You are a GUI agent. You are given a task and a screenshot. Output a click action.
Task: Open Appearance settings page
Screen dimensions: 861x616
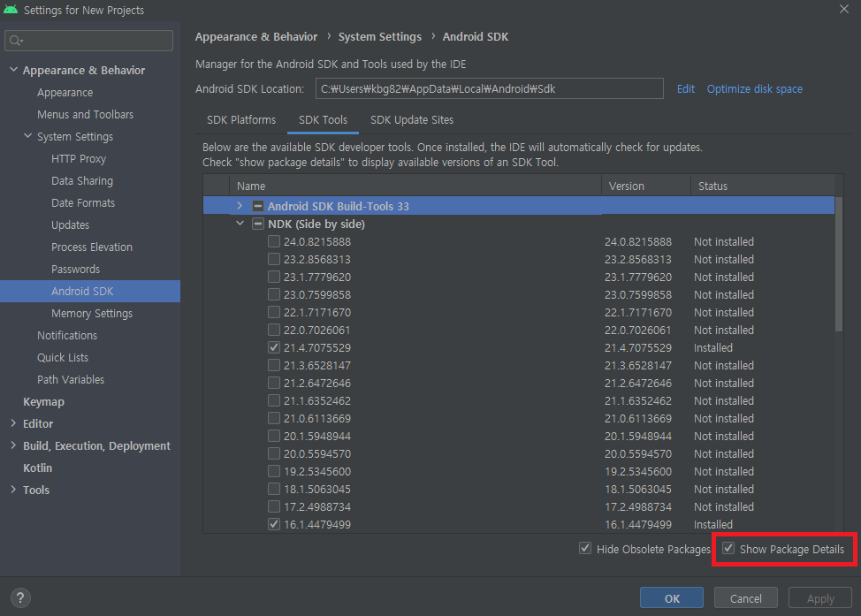pos(65,92)
